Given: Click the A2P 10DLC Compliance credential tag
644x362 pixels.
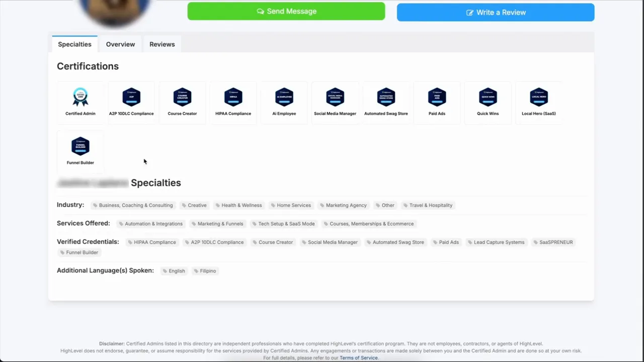Looking at the screenshot, I should point(214,242).
